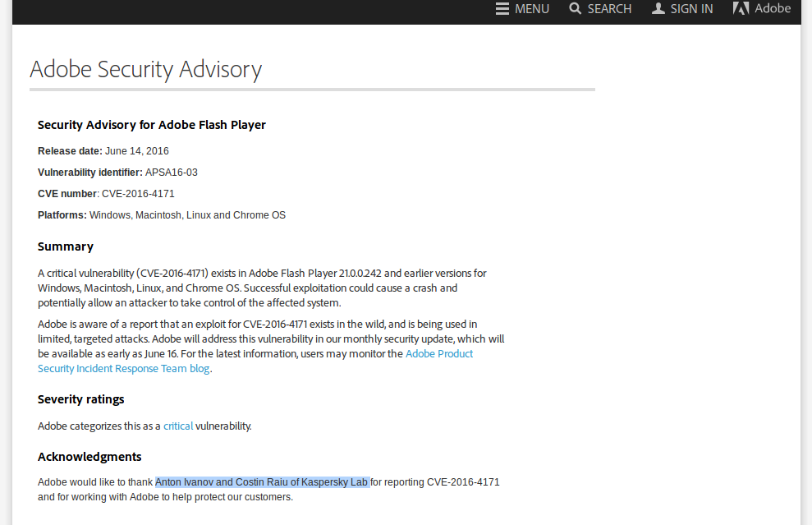Click the platforms text 'Windows, Macintosh, Linux and Chrome OS'

click(x=187, y=215)
